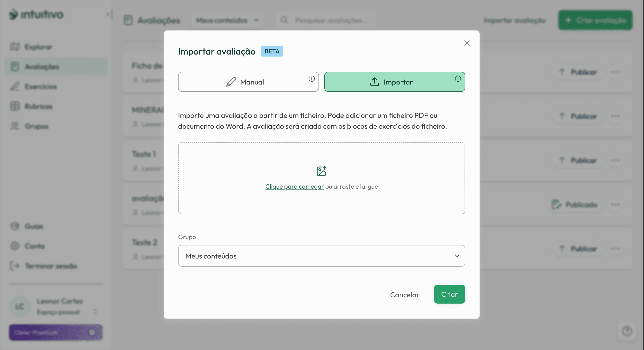This screenshot has width=644, height=350.
Task: Open Rubricas in sidebar
Action: [x=39, y=107]
